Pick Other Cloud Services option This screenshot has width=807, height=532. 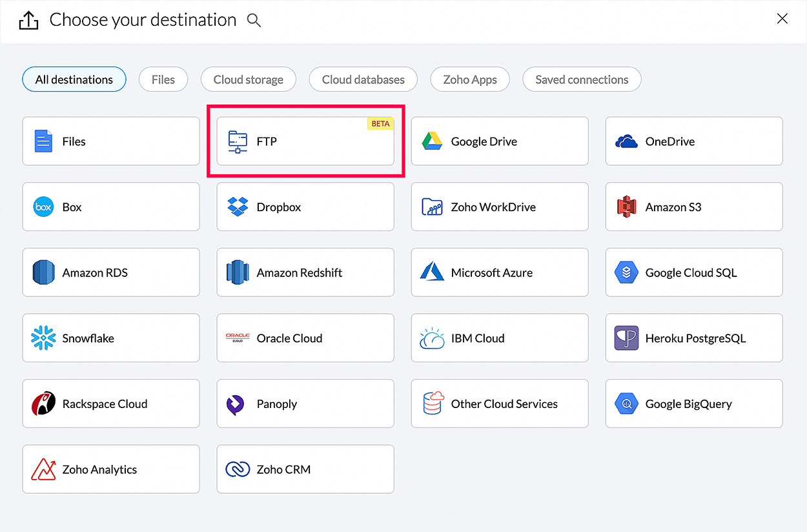coord(499,404)
